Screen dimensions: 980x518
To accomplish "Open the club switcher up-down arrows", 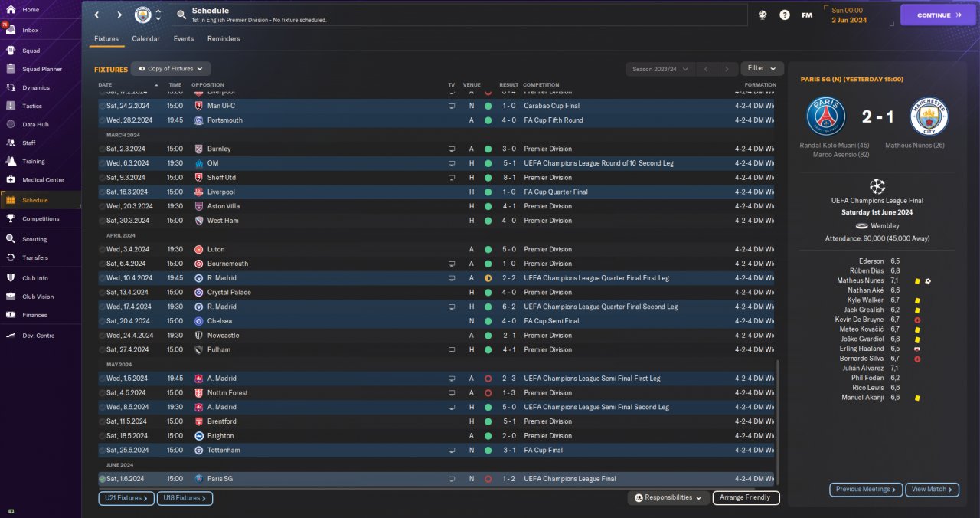I will pos(158,15).
